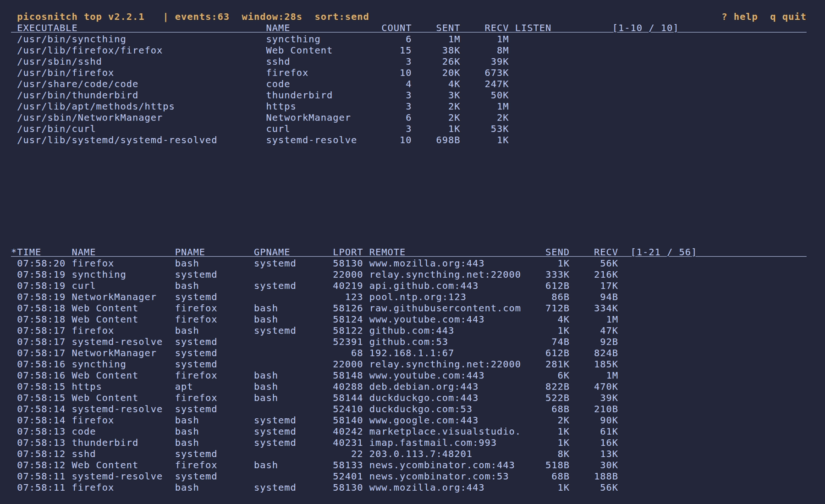Click the [1-21 / 56] pagination indicator

[664, 252]
